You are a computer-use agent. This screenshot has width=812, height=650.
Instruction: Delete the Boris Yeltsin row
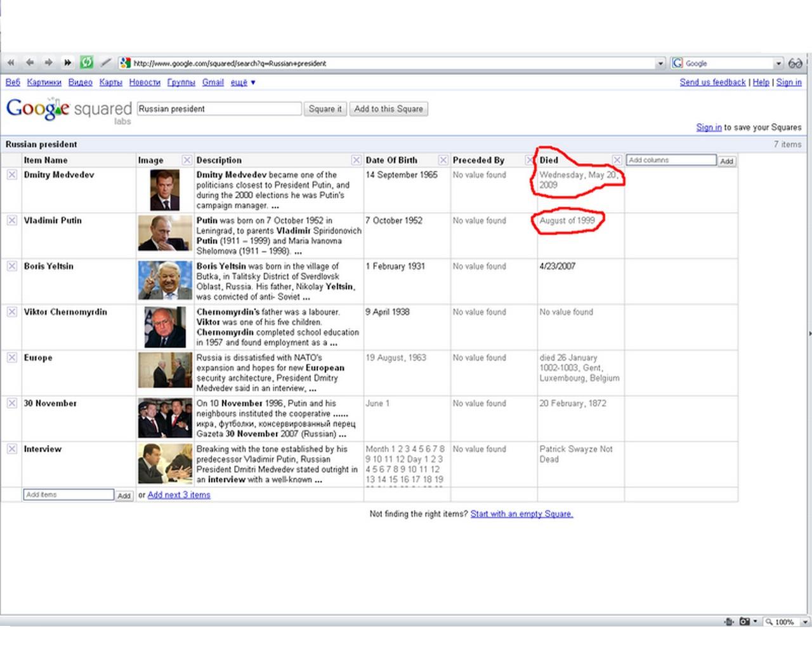pyautogui.click(x=12, y=266)
